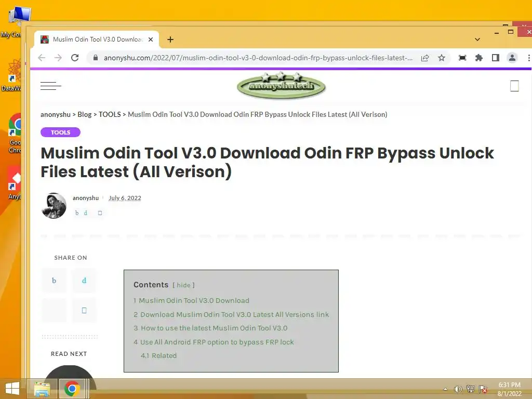Click the 'b' share icon under author
Image resolution: width=532 pixels, height=399 pixels.
(x=77, y=212)
